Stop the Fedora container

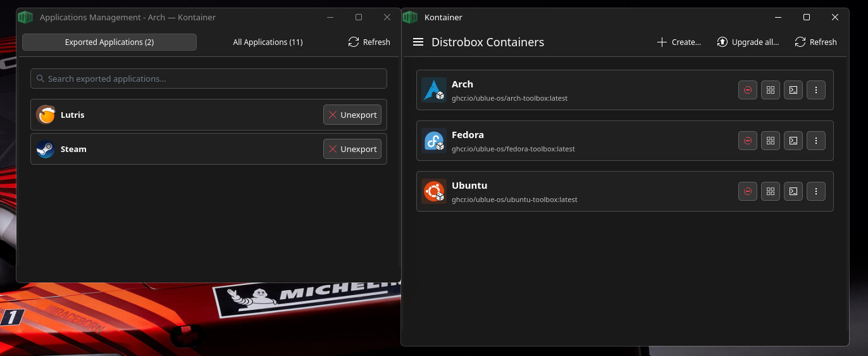tap(747, 141)
